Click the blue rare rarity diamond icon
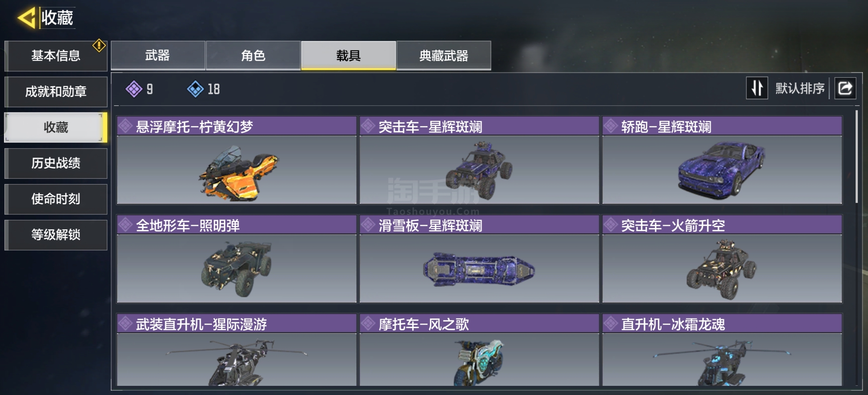The height and width of the screenshot is (395, 868). (x=195, y=89)
